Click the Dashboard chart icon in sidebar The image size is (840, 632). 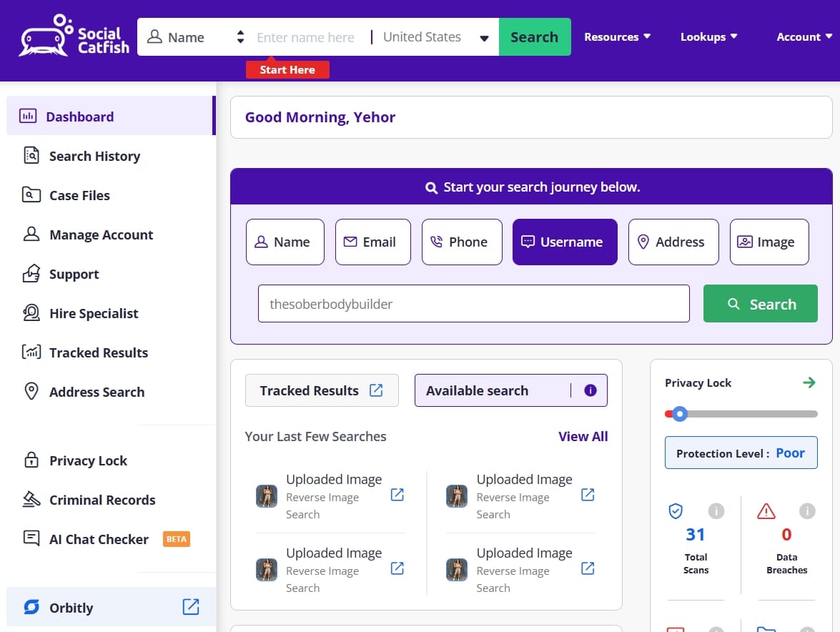click(28, 116)
